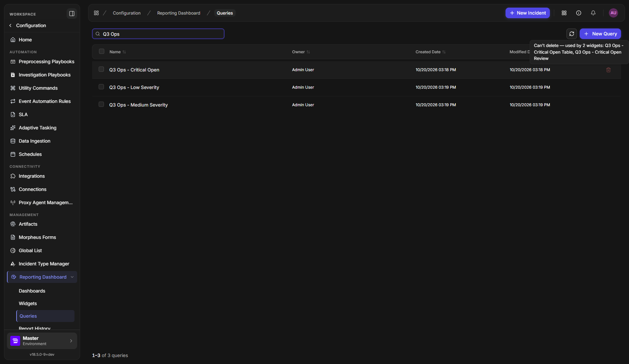The image size is (629, 364).
Task: Collapse the Reporting Dashboard submenu
Action: (x=72, y=277)
